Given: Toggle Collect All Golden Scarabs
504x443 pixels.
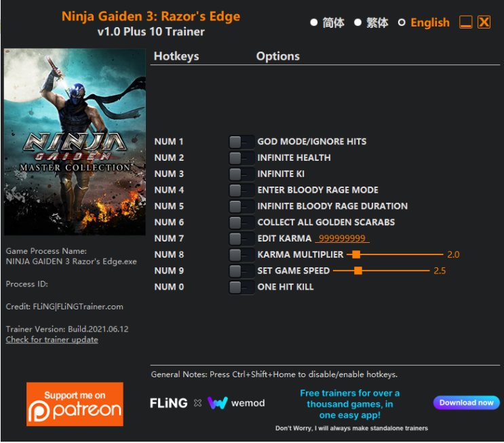Looking at the screenshot, I should coord(241,222).
